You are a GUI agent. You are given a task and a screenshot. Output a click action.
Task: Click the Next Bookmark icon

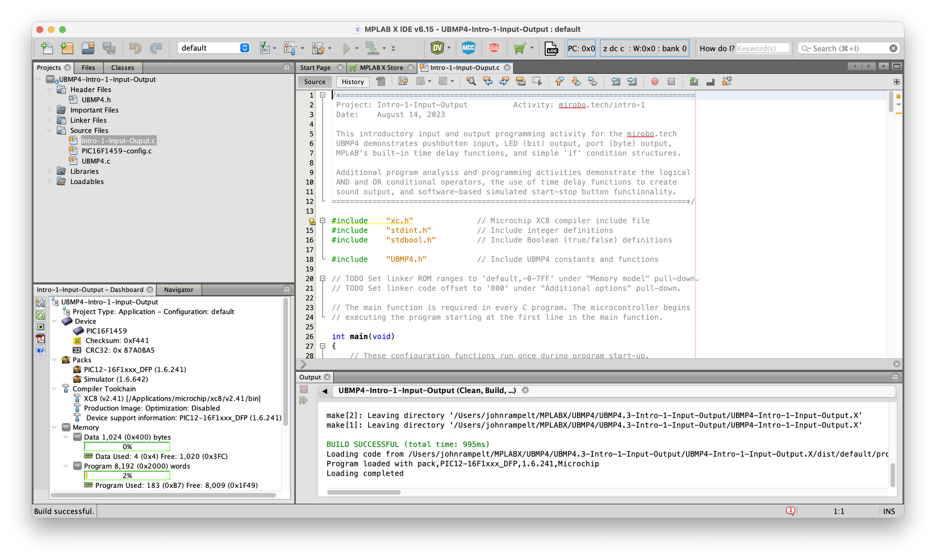(x=576, y=81)
